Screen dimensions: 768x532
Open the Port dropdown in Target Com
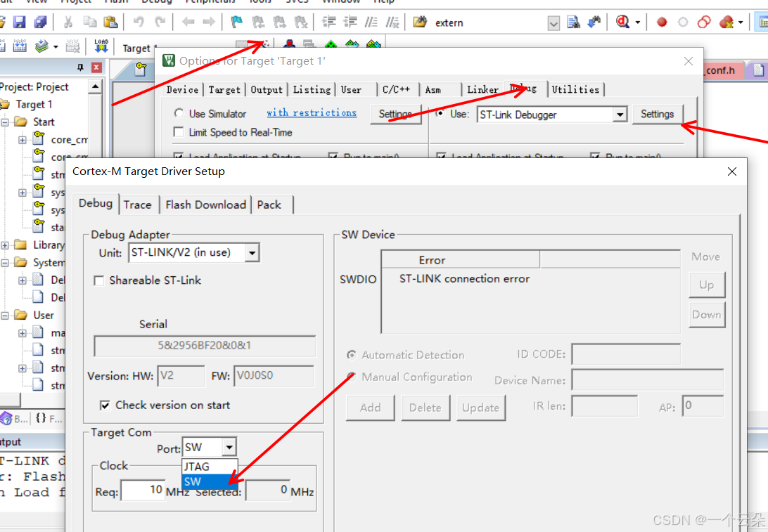229,448
